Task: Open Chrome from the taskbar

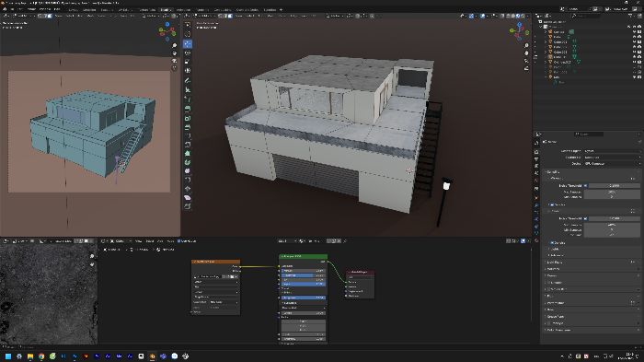Action: pos(41,356)
